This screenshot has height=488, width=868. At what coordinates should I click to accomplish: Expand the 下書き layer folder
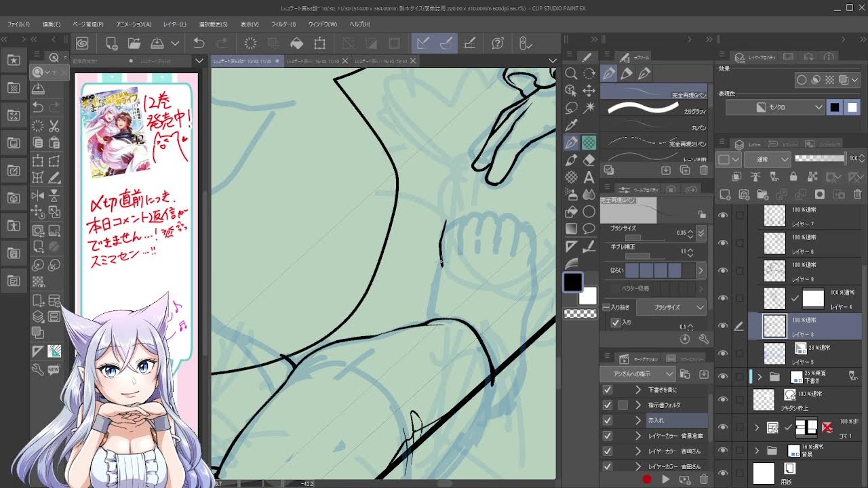[x=759, y=377]
